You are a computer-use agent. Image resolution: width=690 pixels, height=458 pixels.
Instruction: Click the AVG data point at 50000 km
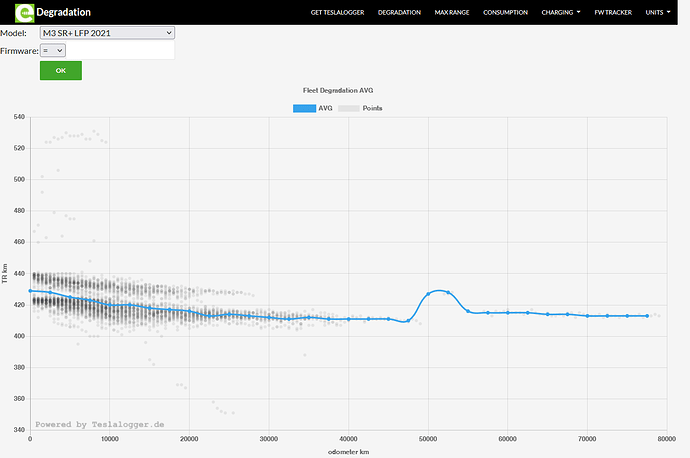(x=428, y=294)
